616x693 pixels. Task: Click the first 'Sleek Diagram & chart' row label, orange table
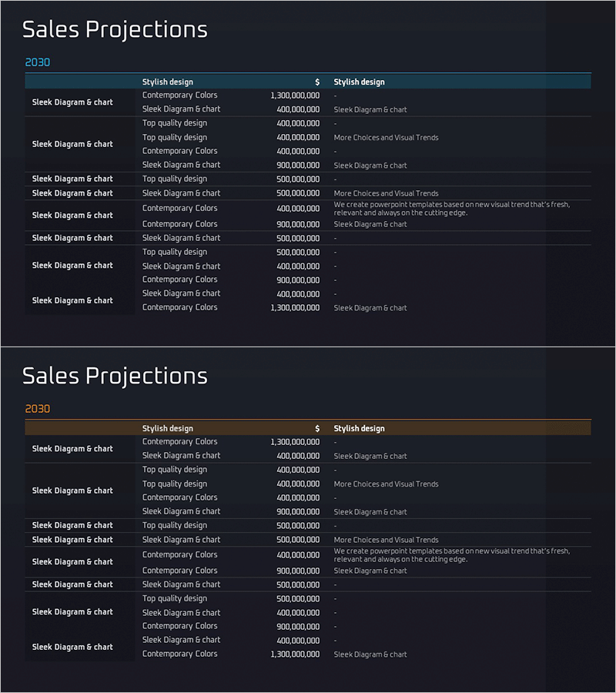[72, 449]
